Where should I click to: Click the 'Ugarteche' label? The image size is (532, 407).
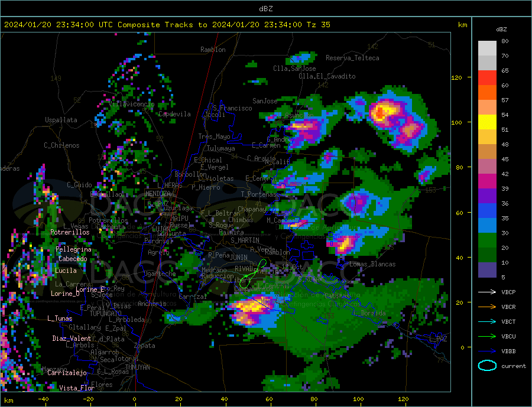tap(160, 273)
